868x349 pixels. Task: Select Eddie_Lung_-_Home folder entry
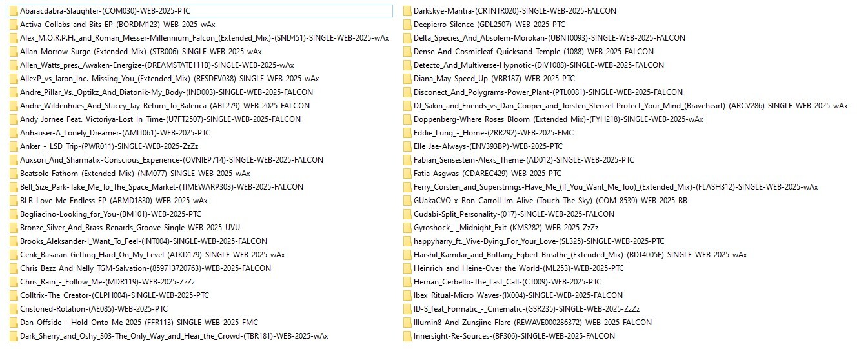tap(494, 133)
